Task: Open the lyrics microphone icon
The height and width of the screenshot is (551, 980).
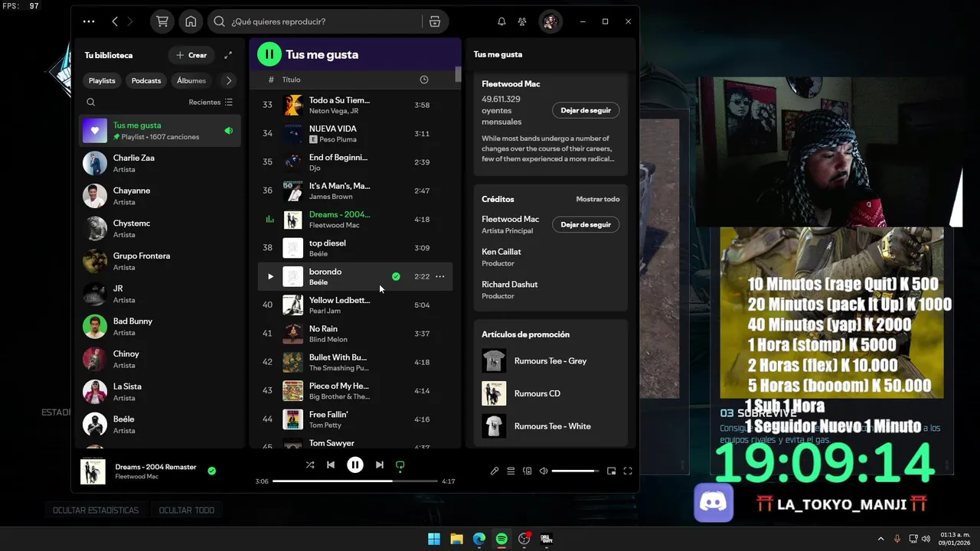Action: [495, 471]
